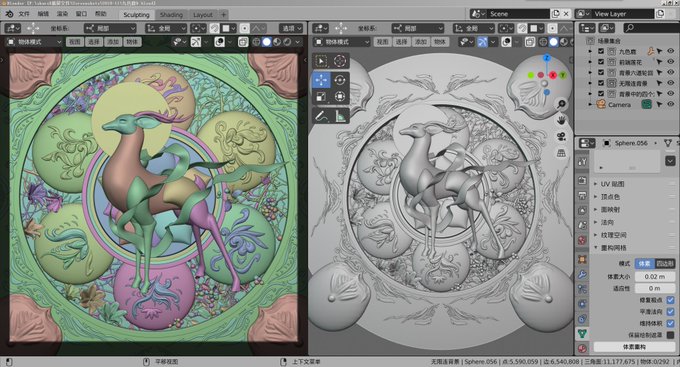Uncheck the 九色鹿 collection checkbox

coord(601,51)
